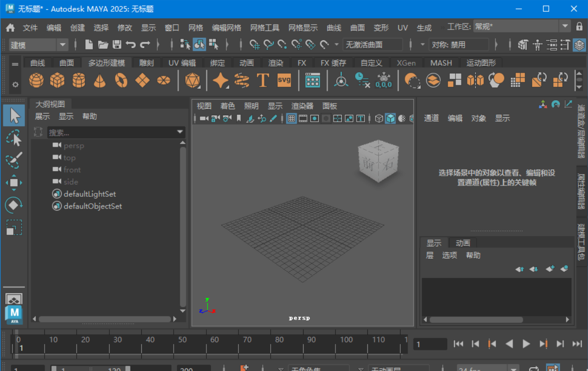Create a polygon disc from shelf
588x371 pixels.
pyautogui.click(x=163, y=80)
